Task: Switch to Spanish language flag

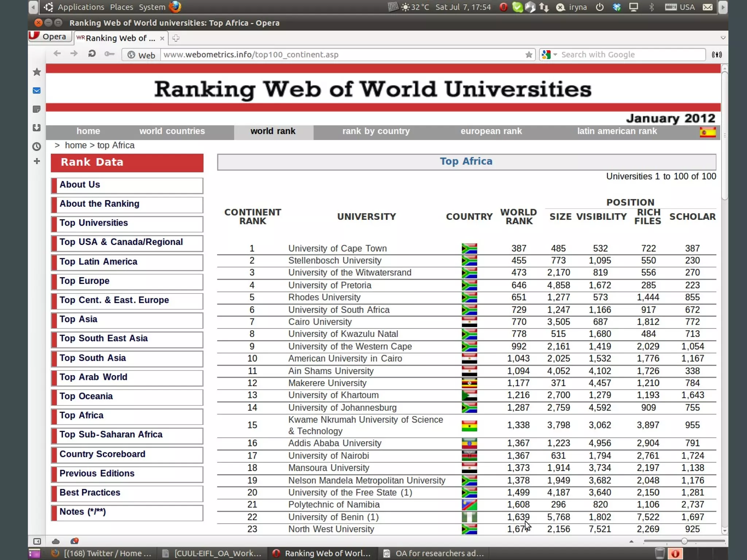Action: [x=707, y=132]
